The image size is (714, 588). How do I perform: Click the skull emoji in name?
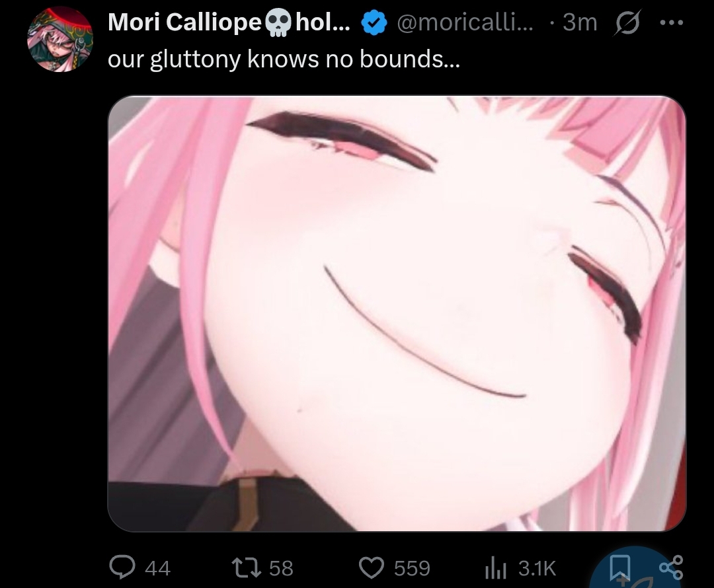(277, 24)
